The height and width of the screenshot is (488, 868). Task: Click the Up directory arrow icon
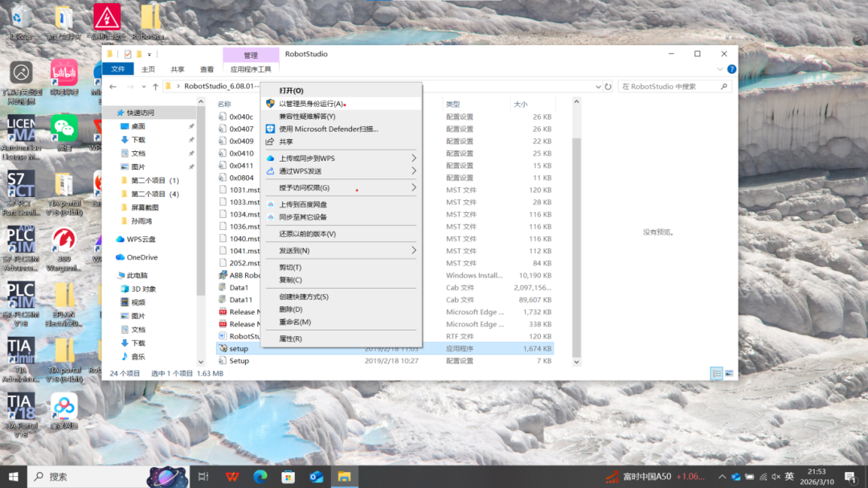click(x=155, y=87)
